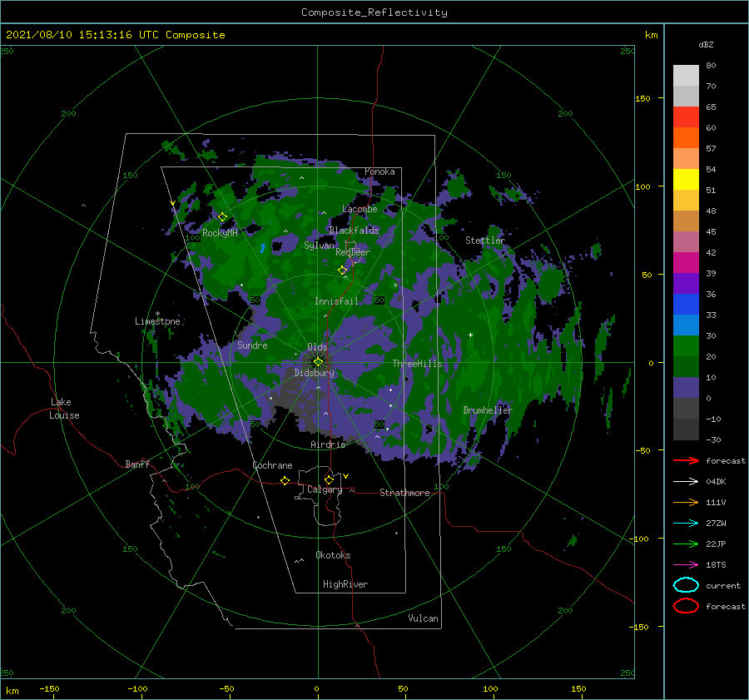Viewport: 749px width, 700px height.
Task: Click the red 60-65 dBZ color swatch
Action: pyautogui.click(x=686, y=117)
